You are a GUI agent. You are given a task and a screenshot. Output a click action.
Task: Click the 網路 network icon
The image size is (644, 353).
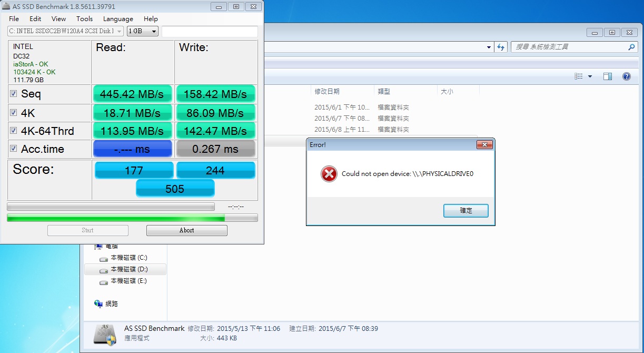coord(98,303)
